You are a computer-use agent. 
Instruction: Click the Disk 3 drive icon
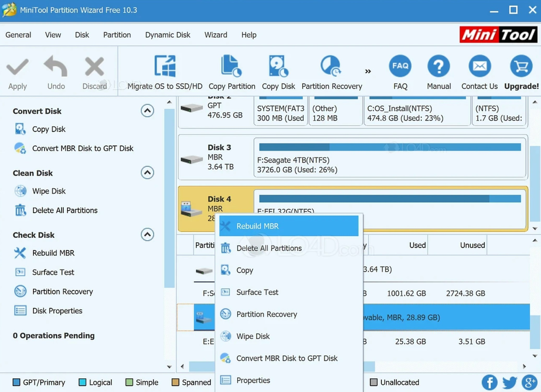click(x=191, y=159)
